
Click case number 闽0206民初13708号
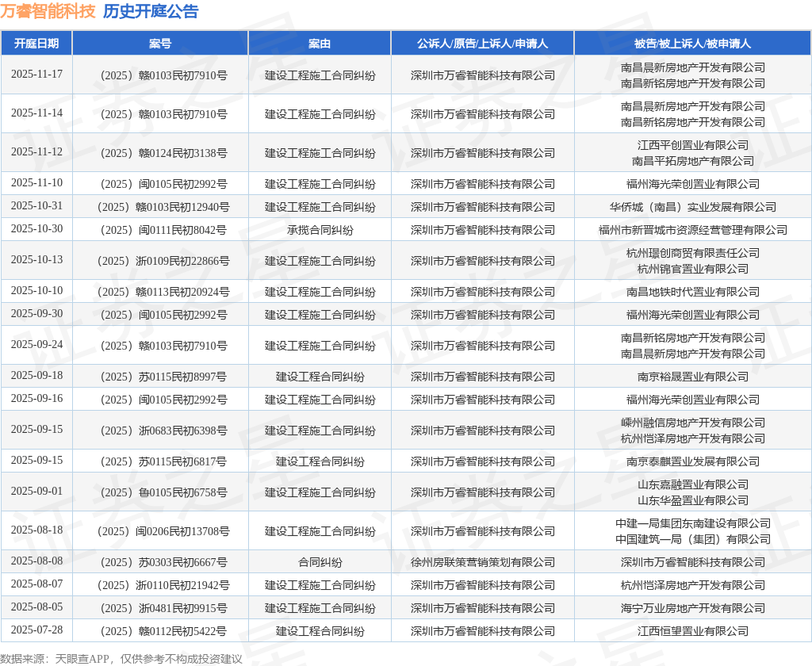coord(163,531)
